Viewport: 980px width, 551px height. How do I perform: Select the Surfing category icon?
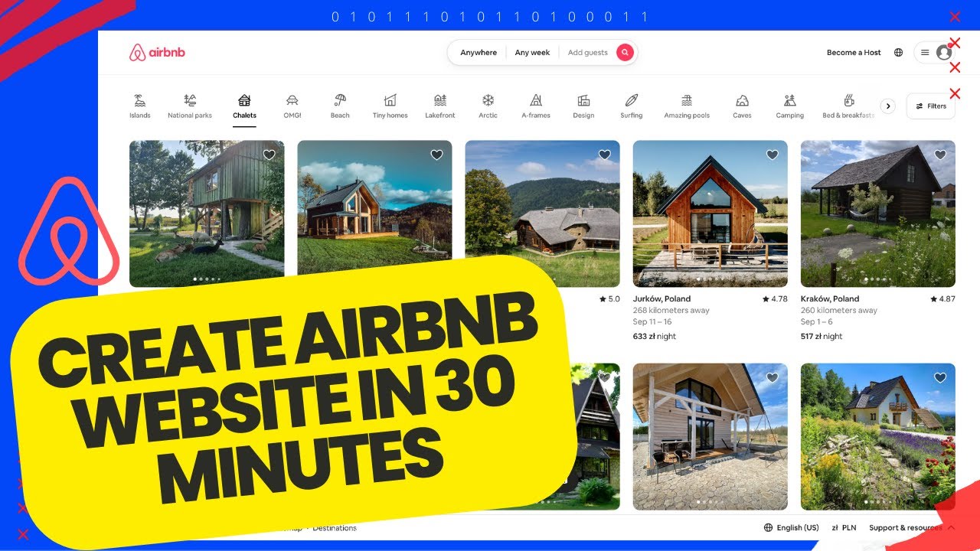click(632, 100)
